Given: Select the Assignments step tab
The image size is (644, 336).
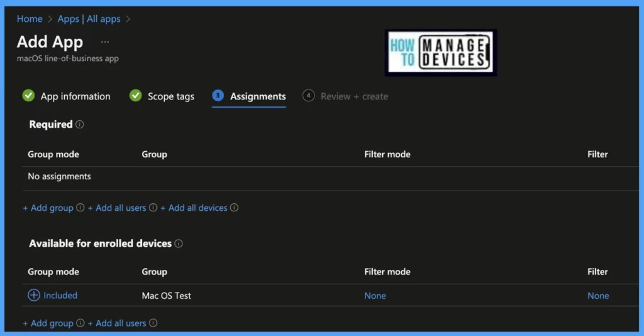Looking at the screenshot, I should [258, 96].
